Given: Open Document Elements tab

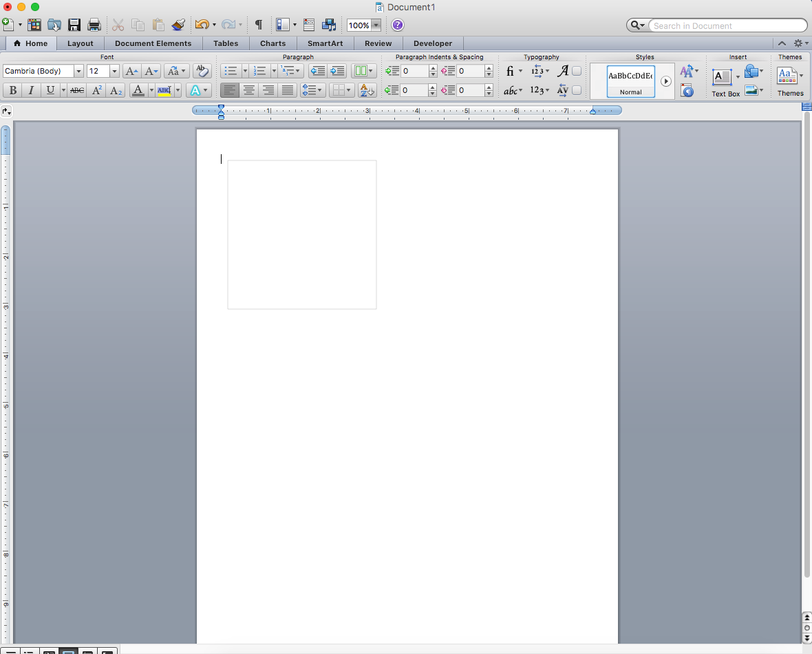Looking at the screenshot, I should [x=153, y=43].
